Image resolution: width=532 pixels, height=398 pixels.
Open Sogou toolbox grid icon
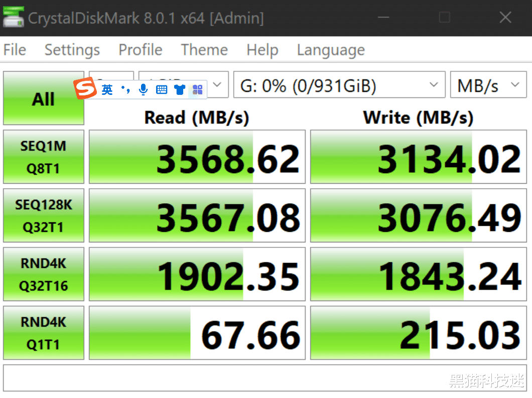click(197, 89)
